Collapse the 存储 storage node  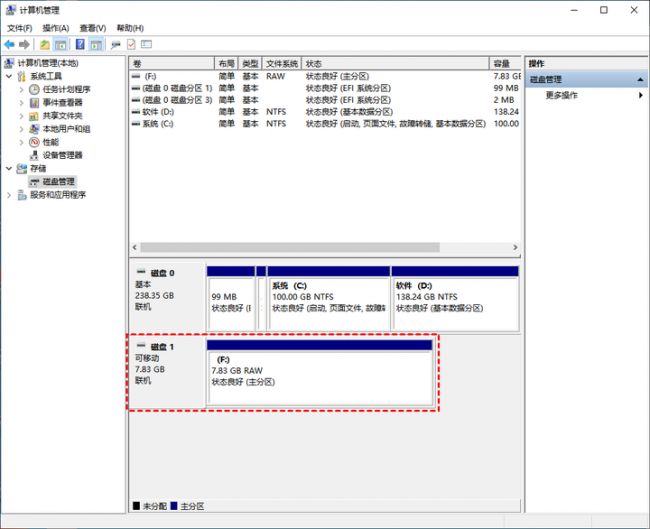tap(9, 168)
